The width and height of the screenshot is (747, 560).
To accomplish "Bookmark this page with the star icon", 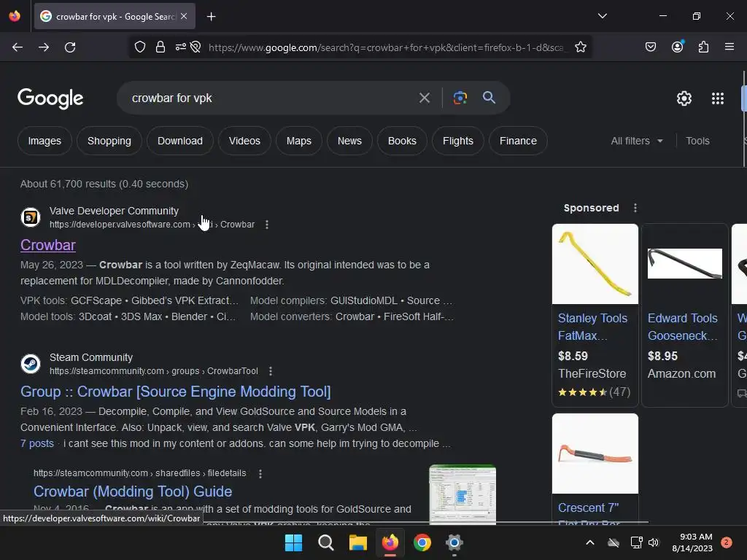I will tap(580, 47).
